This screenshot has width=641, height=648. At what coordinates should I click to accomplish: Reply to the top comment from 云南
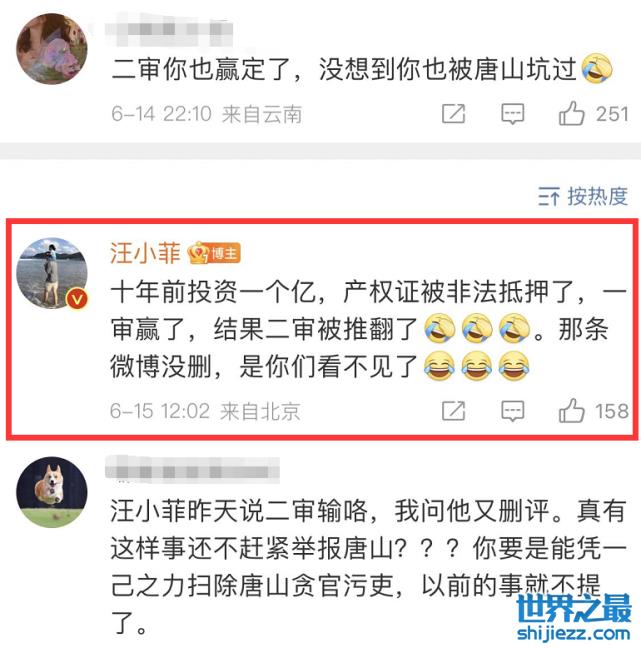[512, 114]
